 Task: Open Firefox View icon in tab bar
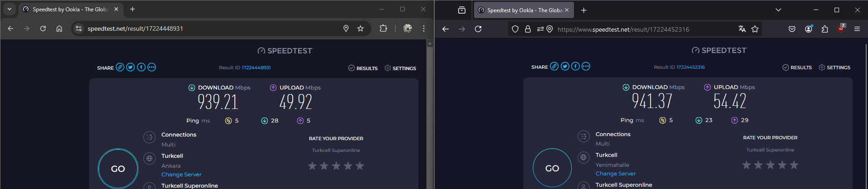click(x=462, y=10)
